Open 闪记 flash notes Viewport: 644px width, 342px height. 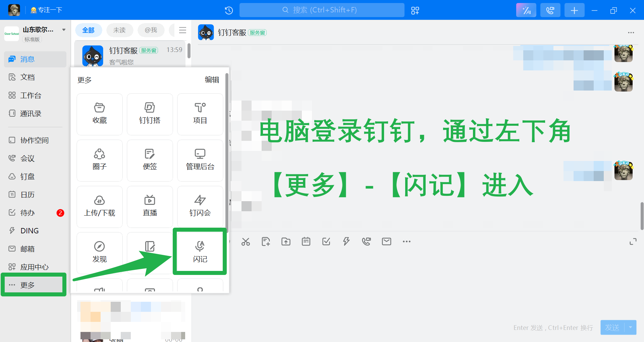(200, 252)
